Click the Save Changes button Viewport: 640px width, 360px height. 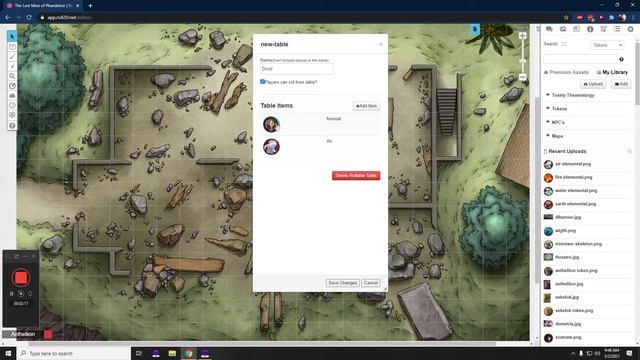tap(342, 283)
